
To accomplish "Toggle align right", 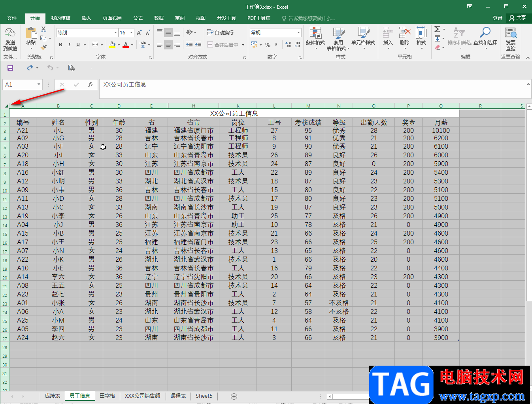I will pyautogui.click(x=177, y=45).
